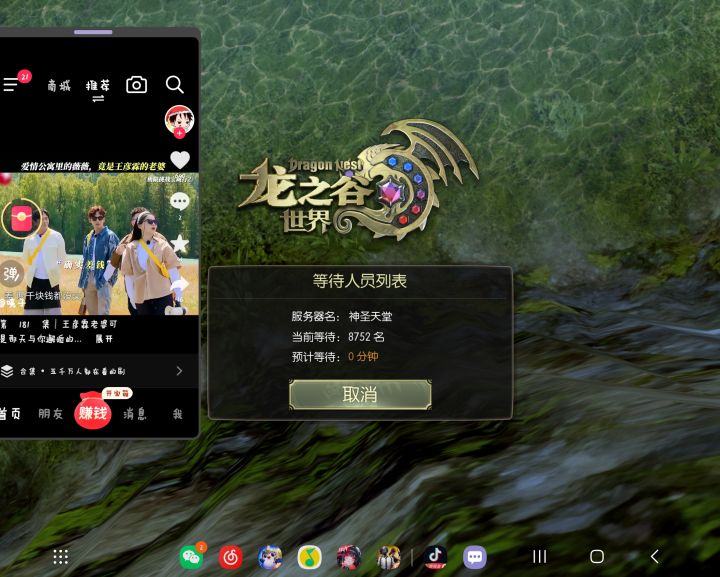Launch the PUBG-style game icon in taskbar
This screenshot has width=720, height=577.
388,557
